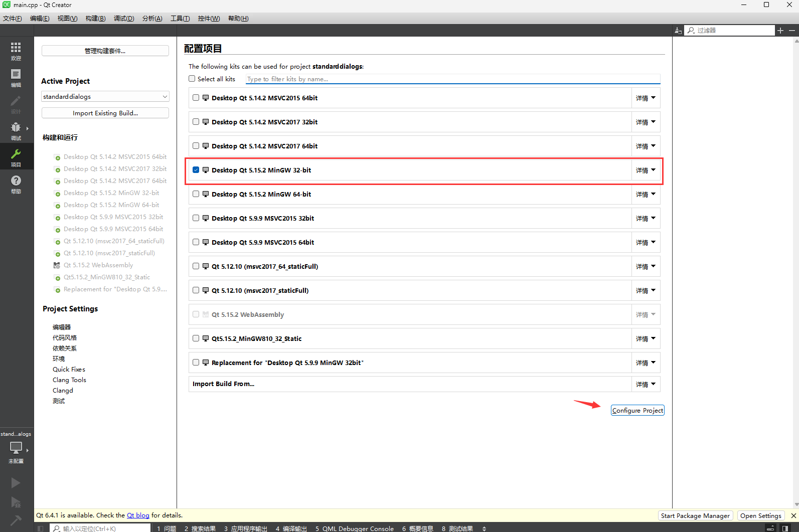Expand details for Qt 5.12.10 (msvc2017_staticFull)
The image size is (799, 532).
point(646,290)
